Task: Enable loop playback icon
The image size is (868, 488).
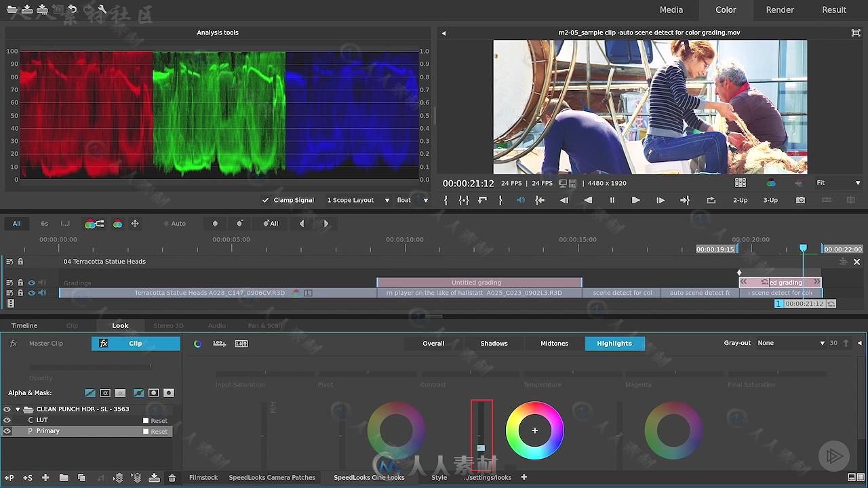Action: click(x=711, y=200)
